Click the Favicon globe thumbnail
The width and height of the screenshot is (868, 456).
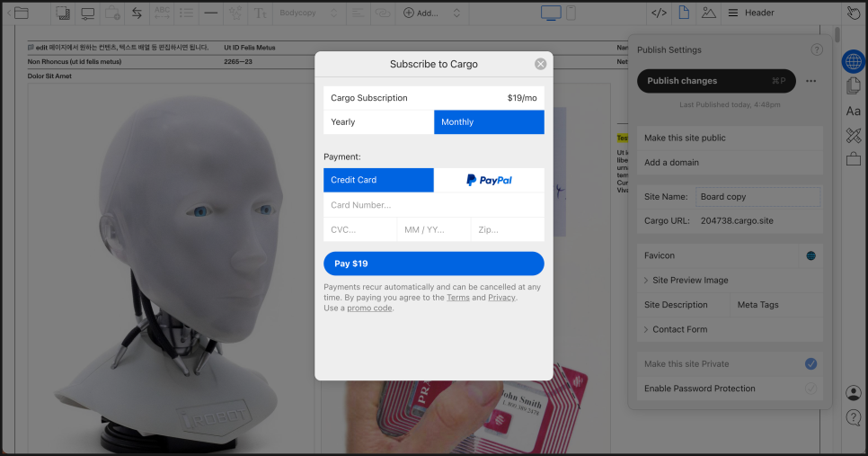(x=811, y=255)
